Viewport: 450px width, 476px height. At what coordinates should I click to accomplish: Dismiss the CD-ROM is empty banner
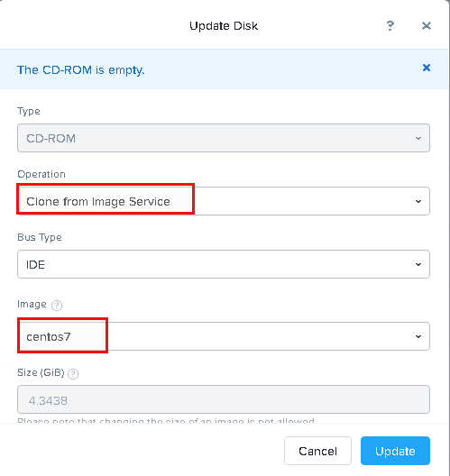click(x=427, y=68)
